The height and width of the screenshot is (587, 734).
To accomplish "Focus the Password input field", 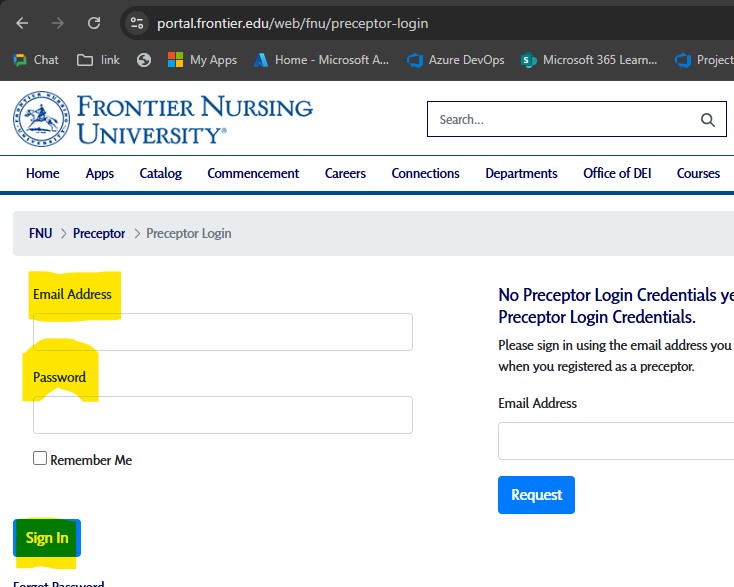I will (223, 415).
